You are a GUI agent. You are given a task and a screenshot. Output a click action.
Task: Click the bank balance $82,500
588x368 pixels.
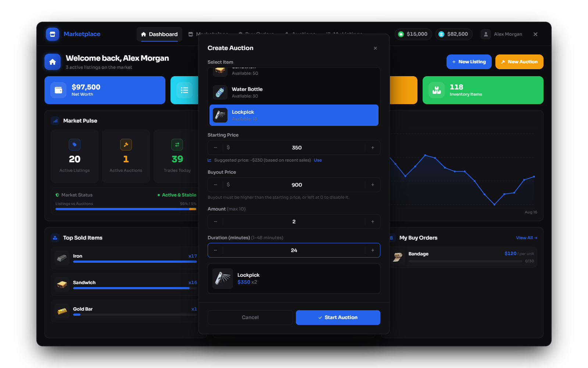[454, 34]
